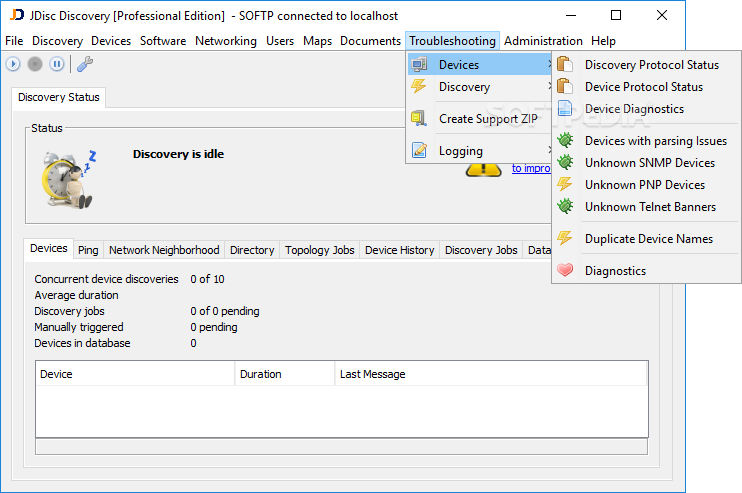742x493 pixels.
Task: Click the bug icon for Devices with parsing Issues
Action: pyautogui.click(x=565, y=140)
